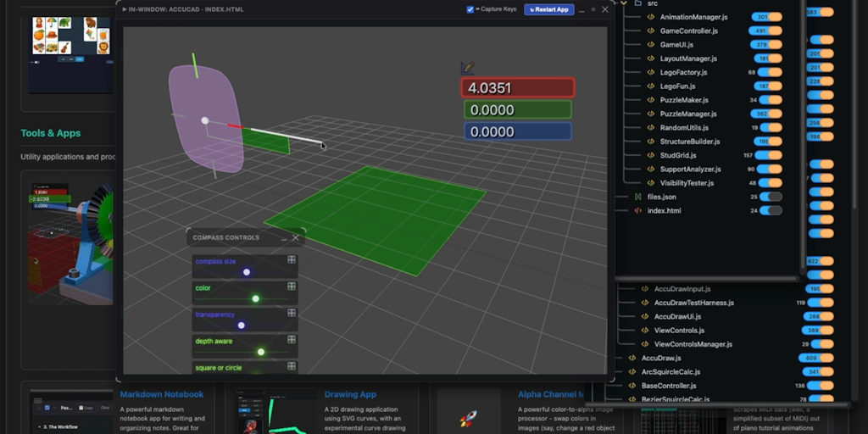Viewport: 868px width, 434px height.
Task: Click the GameController.js code file icon
Action: pyautogui.click(x=651, y=31)
